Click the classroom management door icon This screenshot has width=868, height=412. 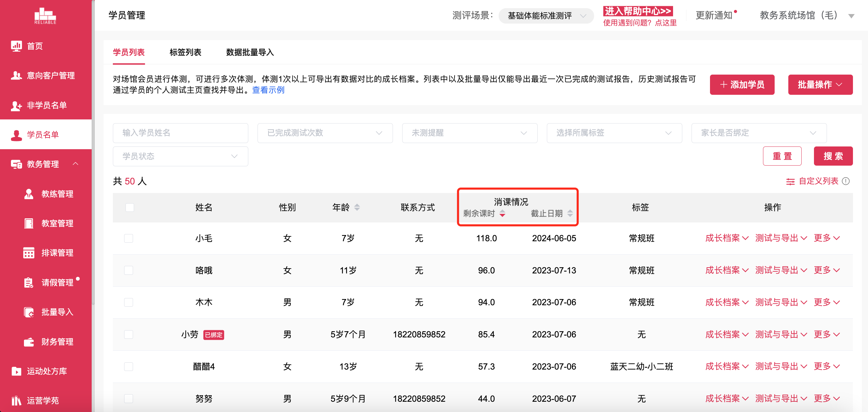29,223
